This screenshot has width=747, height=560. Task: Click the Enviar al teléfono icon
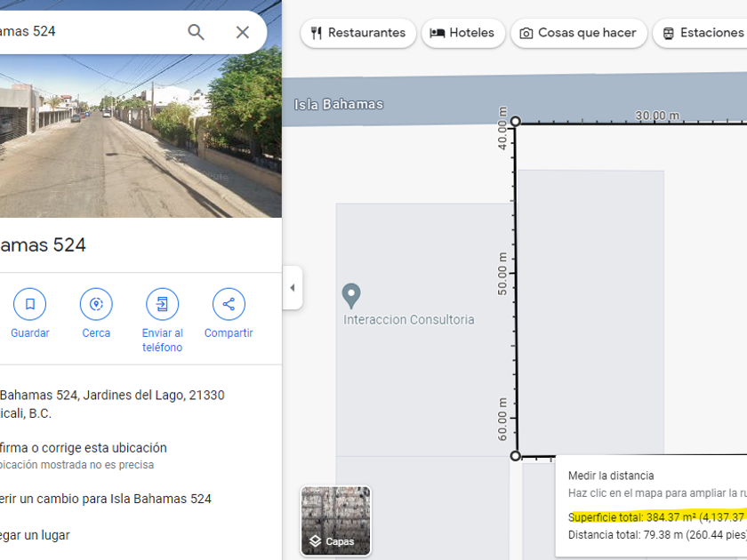(x=162, y=304)
